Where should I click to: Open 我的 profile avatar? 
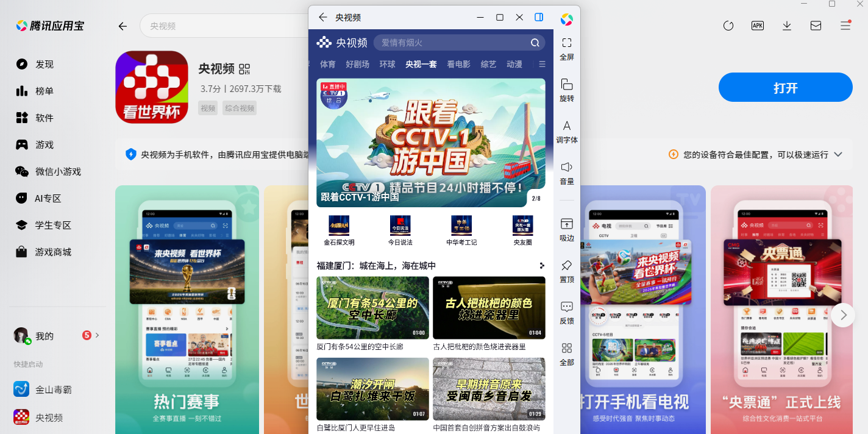pos(21,335)
